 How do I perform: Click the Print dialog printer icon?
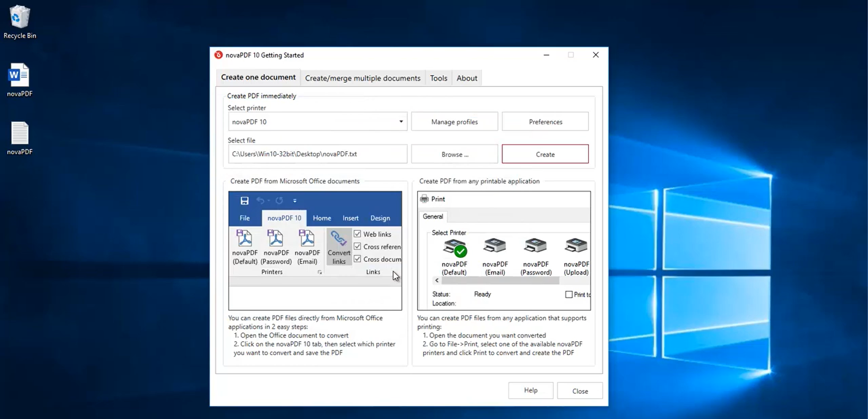click(x=424, y=199)
